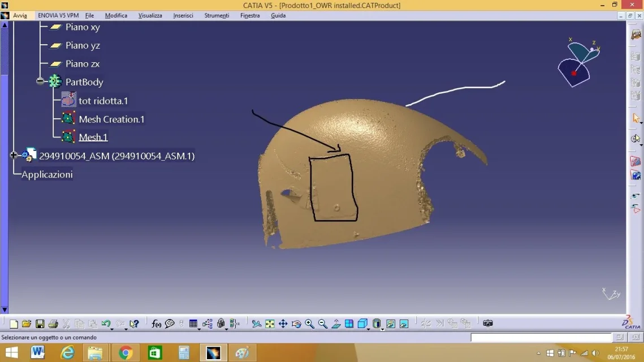Click the tree structure icon in the toolbar
644x362 pixels.
(x=208, y=324)
